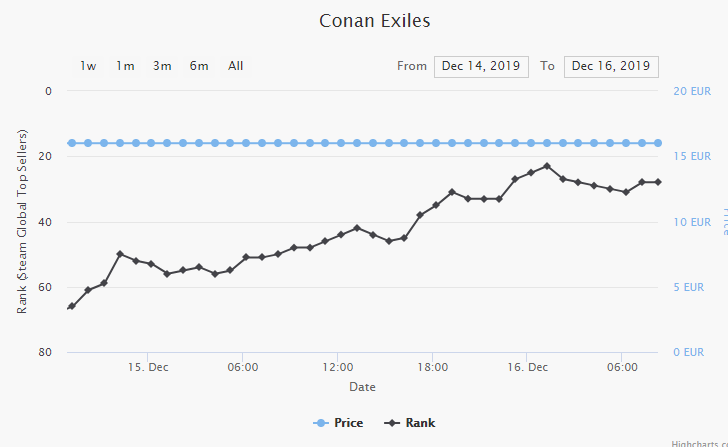Viewport: 728px width, 447px height.
Task: Click the blue circle marker beside Price legend
Action: tap(321, 423)
